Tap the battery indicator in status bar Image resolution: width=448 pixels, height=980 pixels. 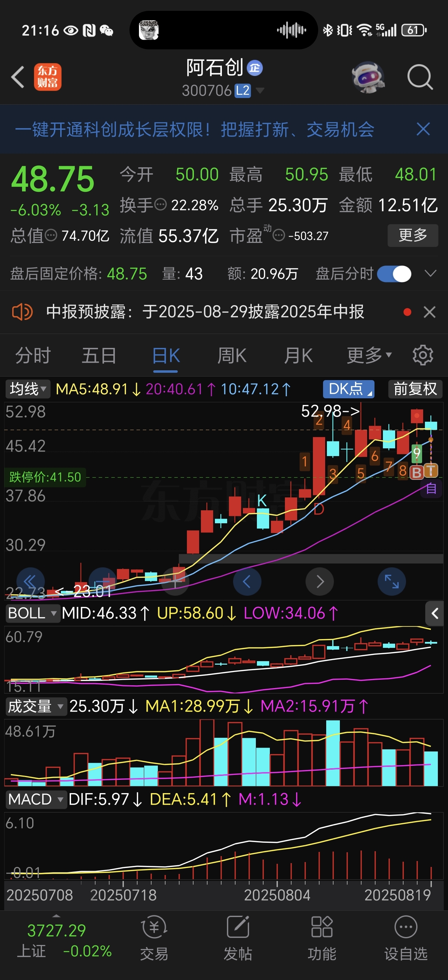(414, 30)
